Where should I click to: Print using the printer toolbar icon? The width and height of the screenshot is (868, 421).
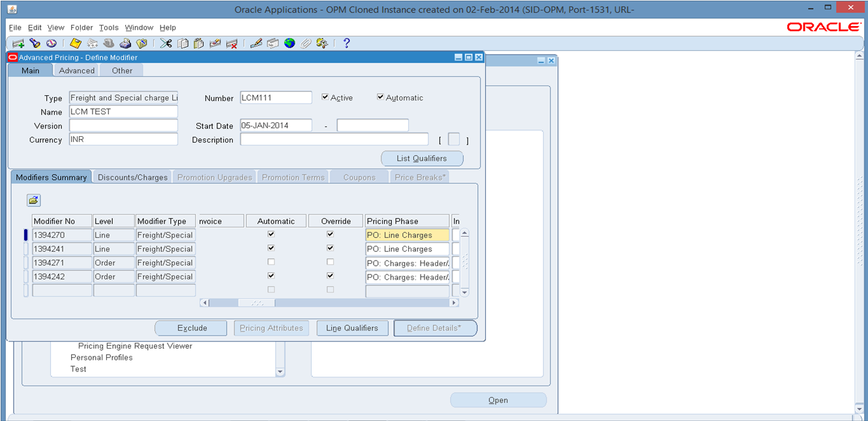[x=125, y=44]
